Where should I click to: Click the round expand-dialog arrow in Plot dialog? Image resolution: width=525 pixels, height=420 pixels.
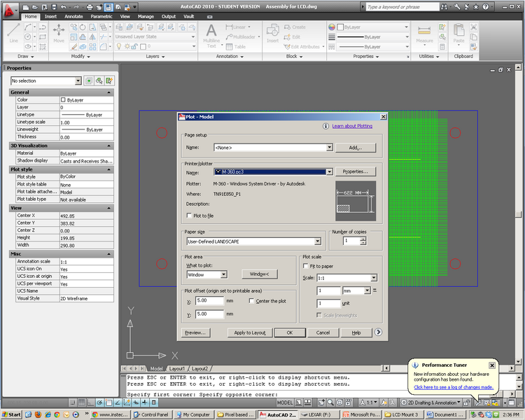click(x=378, y=332)
